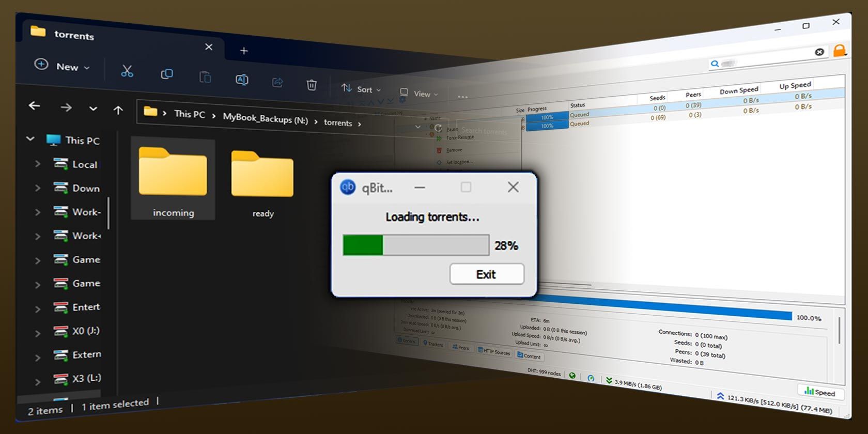
Task: Sort torrents by Progress column
Action: pyautogui.click(x=537, y=109)
